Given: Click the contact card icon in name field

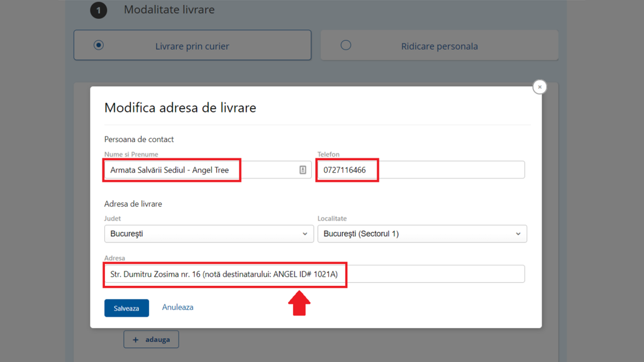Looking at the screenshot, I should tap(303, 170).
